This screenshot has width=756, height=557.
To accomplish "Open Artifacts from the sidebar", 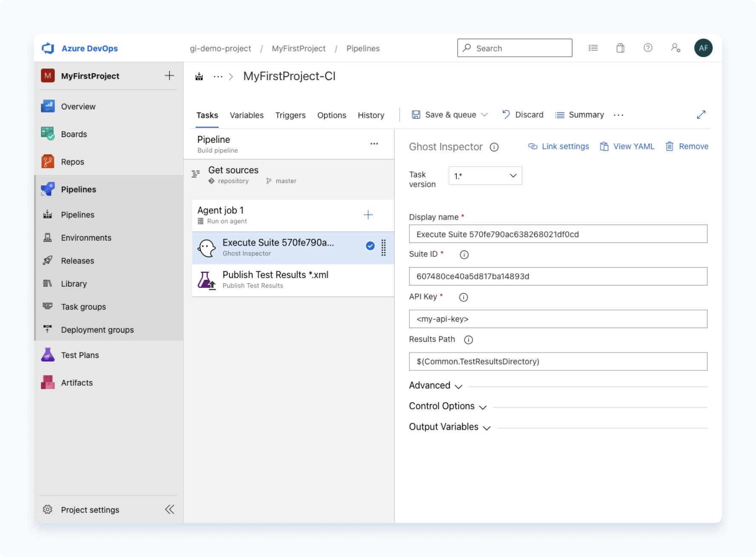I will pyautogui.click(x=77, y=382).
